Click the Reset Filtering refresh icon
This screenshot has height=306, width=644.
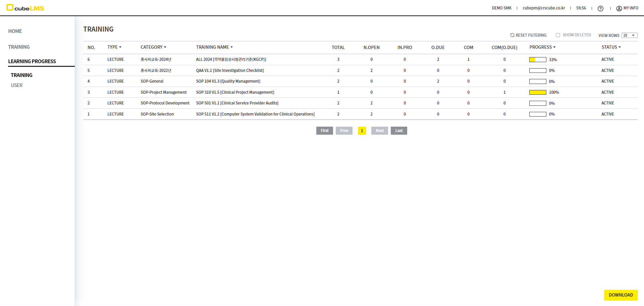[x=512, y=35]
